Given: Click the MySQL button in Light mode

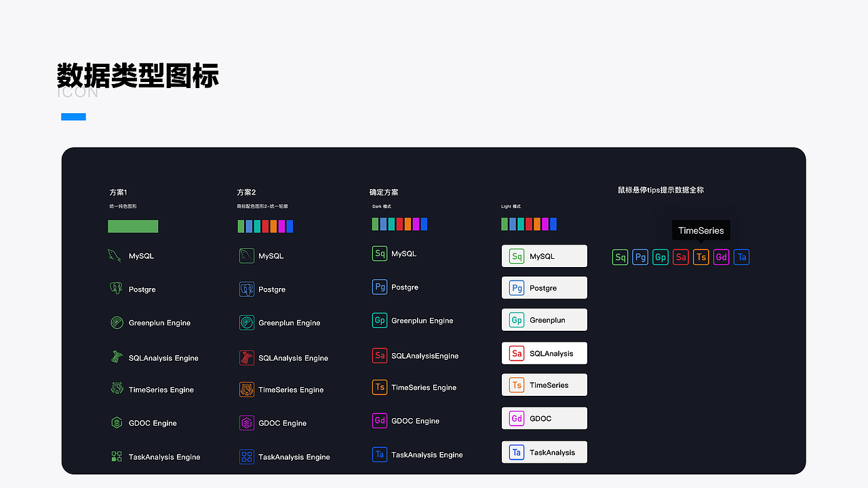Looking at the screenshot, I should coord(544,256).
